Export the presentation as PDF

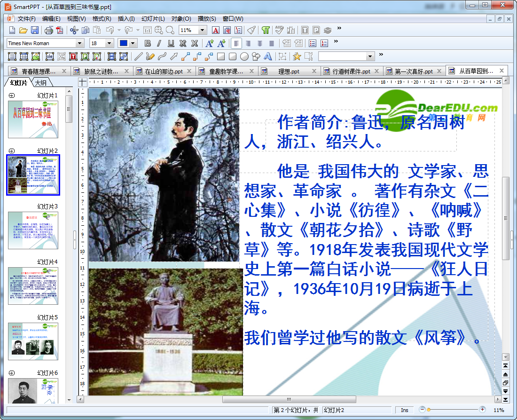[60, 31]
